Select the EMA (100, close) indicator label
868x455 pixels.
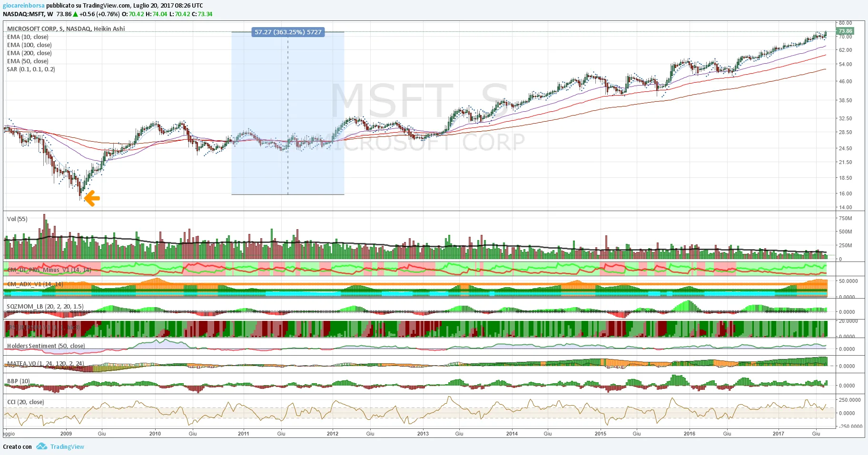(x=30, y=45)
